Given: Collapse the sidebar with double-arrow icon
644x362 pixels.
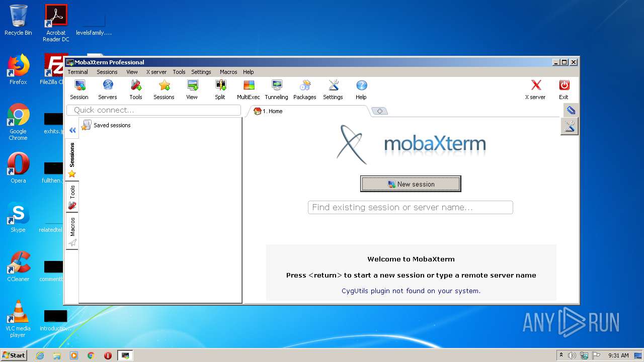Looking at the screenshot, I should (x=72, y=130).
